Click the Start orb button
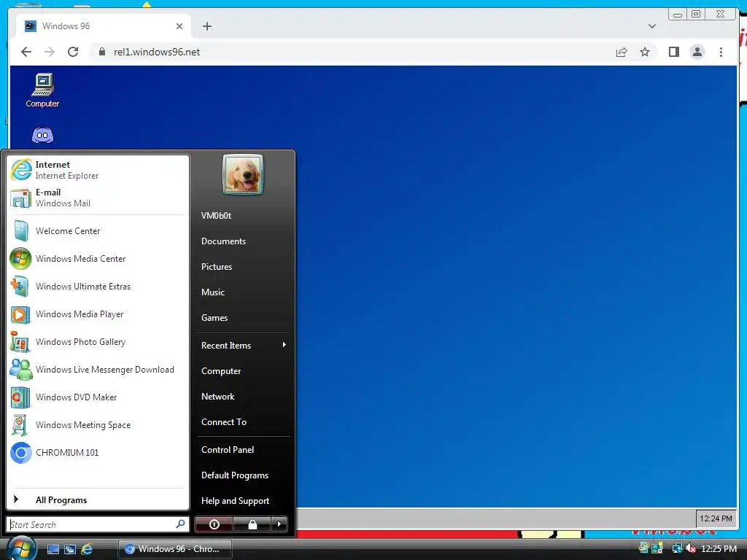This screenshot has width=747, height=560. pyautogui.click(x=20, y=548)
